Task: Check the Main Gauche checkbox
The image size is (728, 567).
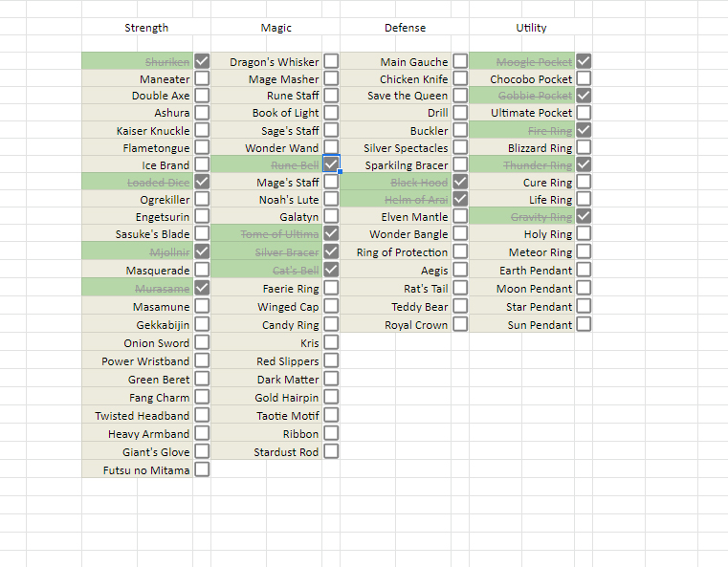Action: (x=460, y=61)
